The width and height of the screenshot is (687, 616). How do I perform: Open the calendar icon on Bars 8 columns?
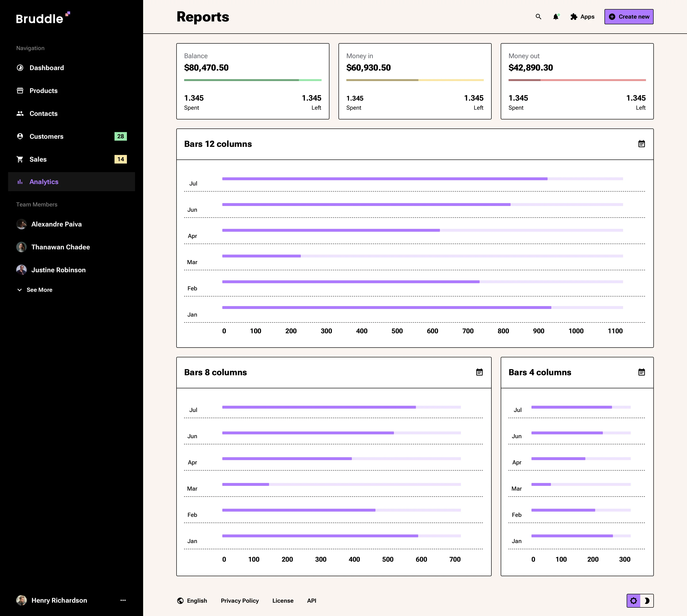[x=479, y=372]
